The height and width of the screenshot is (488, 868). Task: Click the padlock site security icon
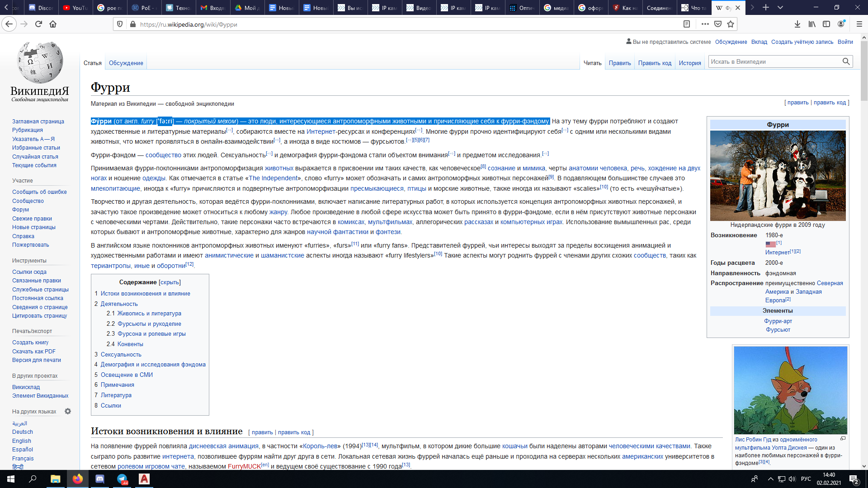(x=132, y=24)
